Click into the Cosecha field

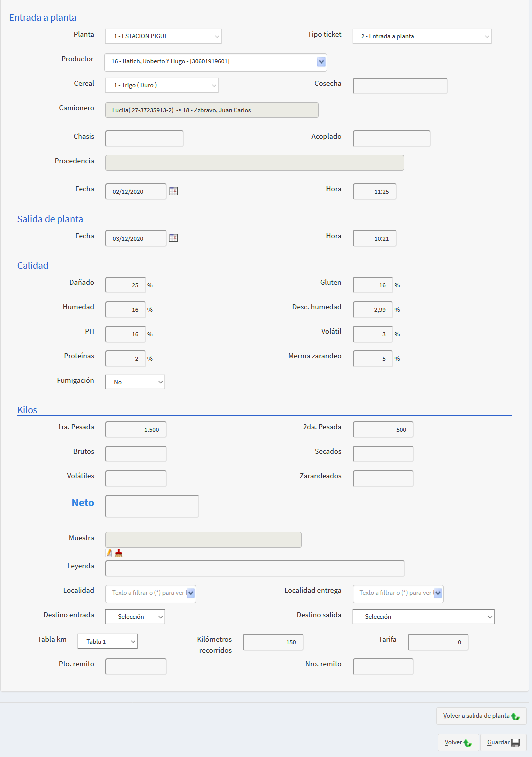point(400,86)
